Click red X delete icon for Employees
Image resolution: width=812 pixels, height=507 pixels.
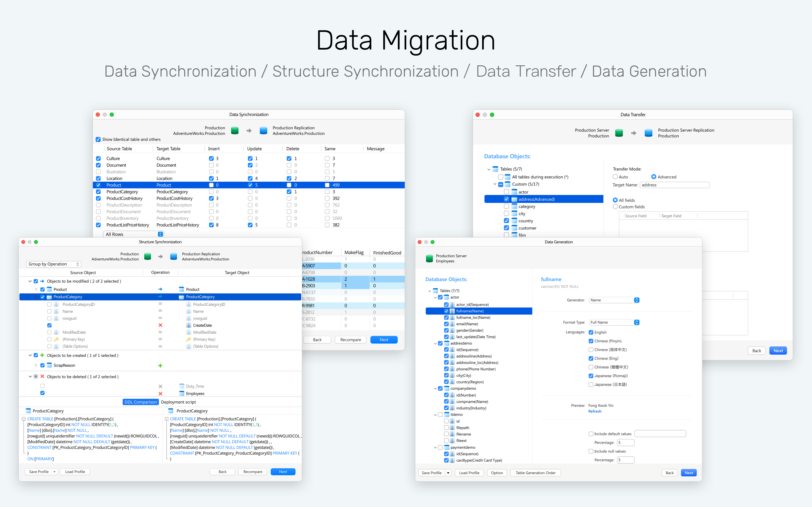pyautogui.click(x=160, y=394)
